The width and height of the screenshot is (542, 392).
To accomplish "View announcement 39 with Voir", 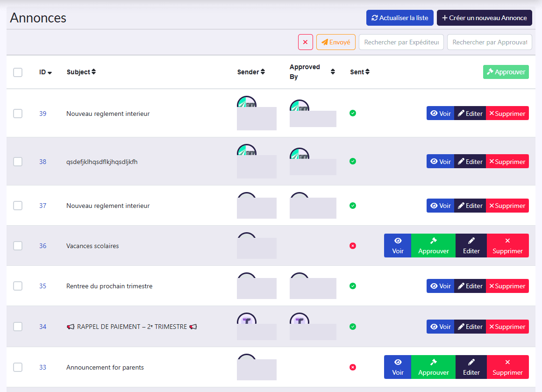I will point(440,114).
